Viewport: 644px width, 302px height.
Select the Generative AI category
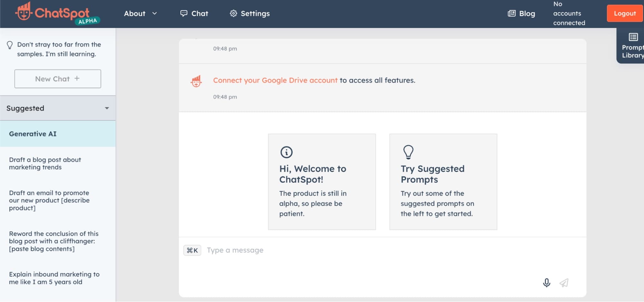[x=33, y=134]
